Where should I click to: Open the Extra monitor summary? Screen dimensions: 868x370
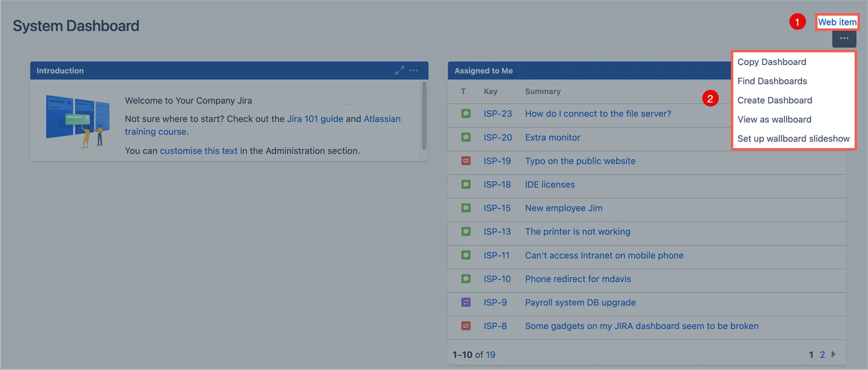click(553, 138)
